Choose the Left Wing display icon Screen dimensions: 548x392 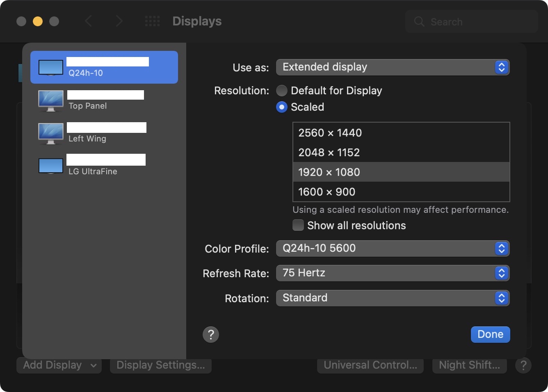click(x=51, y=133)
